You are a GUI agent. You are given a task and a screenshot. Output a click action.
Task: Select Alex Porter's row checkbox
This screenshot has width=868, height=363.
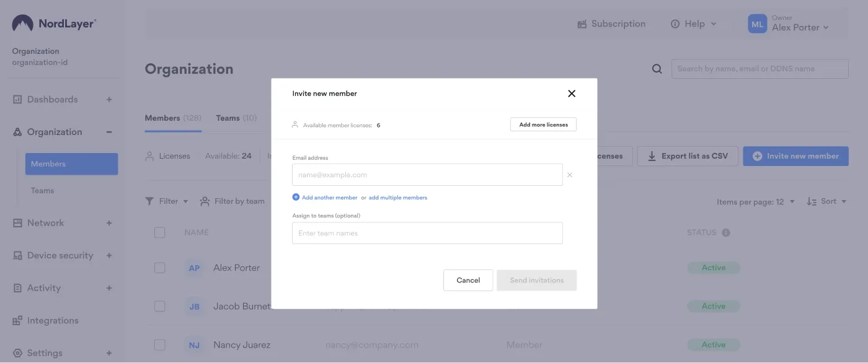(x=160, y=268)
